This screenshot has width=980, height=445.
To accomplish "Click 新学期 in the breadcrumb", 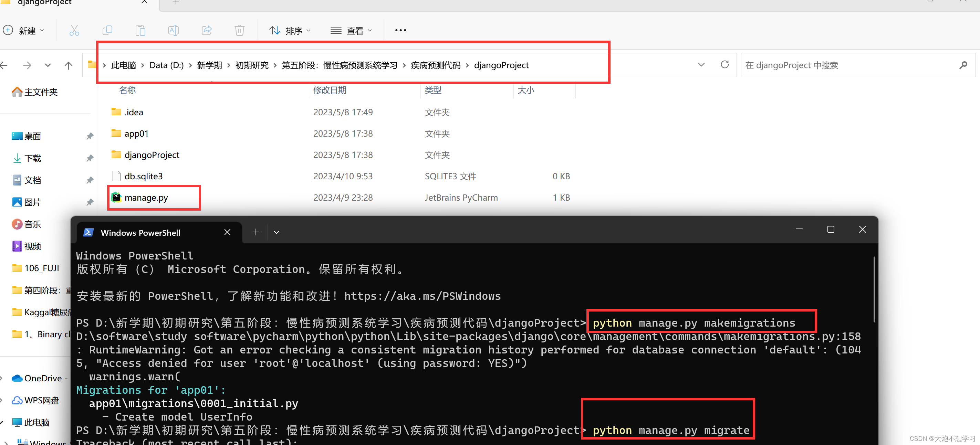I will [x=209, y=65].
